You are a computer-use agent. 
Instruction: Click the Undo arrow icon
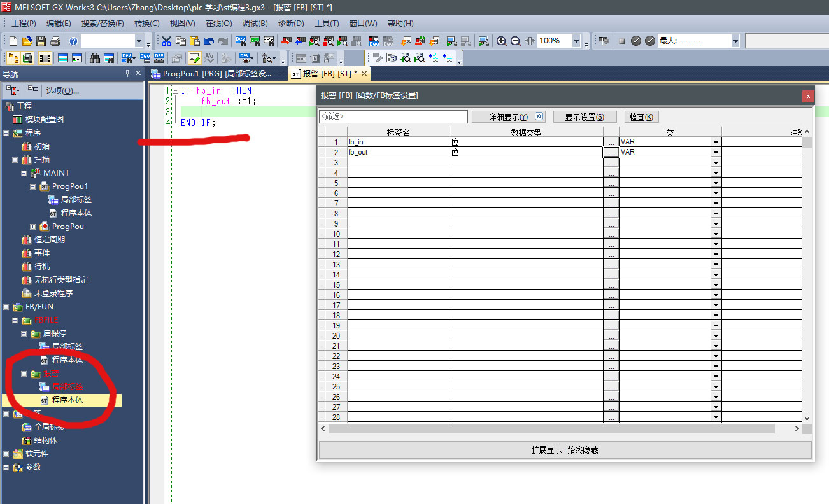pos(209,41)
